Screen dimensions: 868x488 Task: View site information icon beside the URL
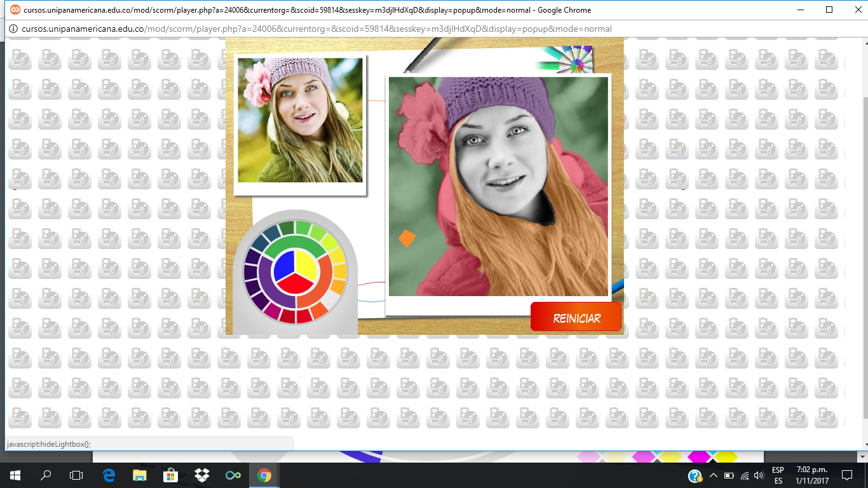click(x=13, y=29)
